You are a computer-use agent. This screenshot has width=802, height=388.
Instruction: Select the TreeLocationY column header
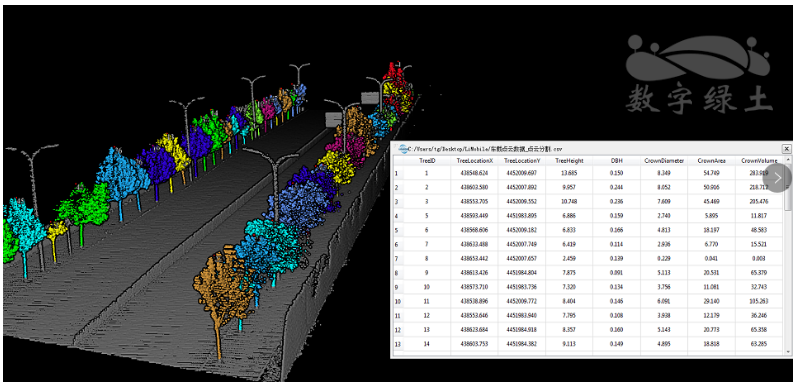click(521, 161)
